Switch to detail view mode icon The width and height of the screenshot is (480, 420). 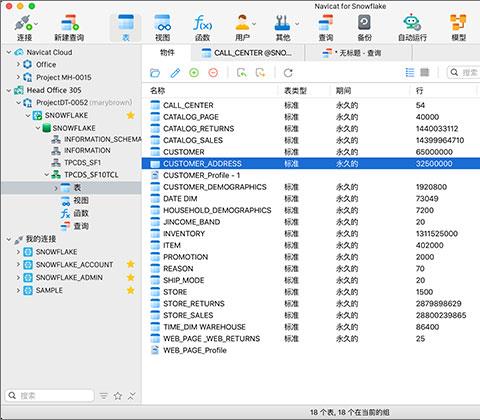pos(425,72)
